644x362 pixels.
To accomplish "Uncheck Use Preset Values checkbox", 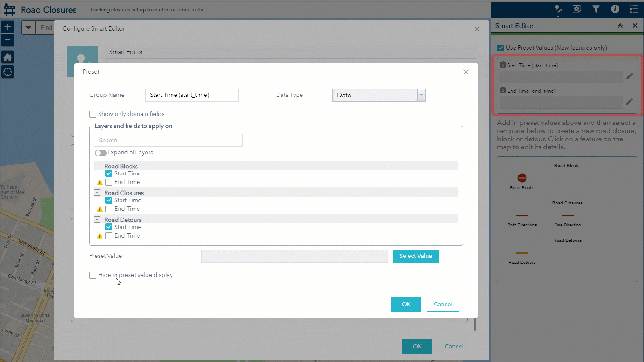I will pos(500,48).
